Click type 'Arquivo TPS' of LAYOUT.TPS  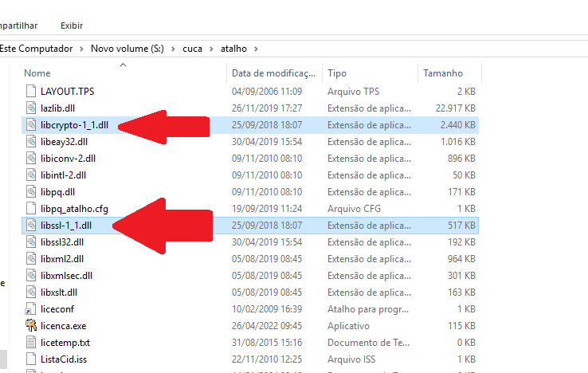(353, 92)
